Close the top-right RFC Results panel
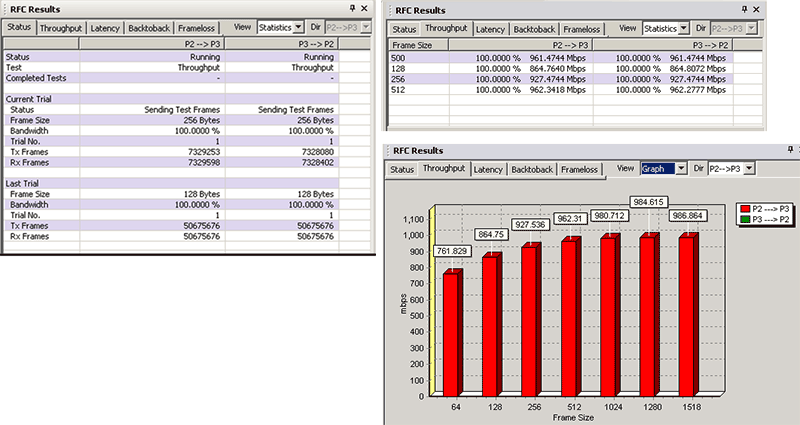This screenshot has width=800, height=425. click(x=756, y=9)
